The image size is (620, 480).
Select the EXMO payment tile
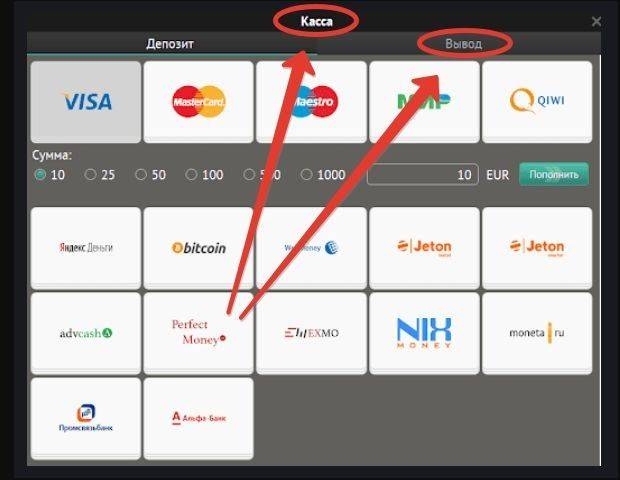312,333
